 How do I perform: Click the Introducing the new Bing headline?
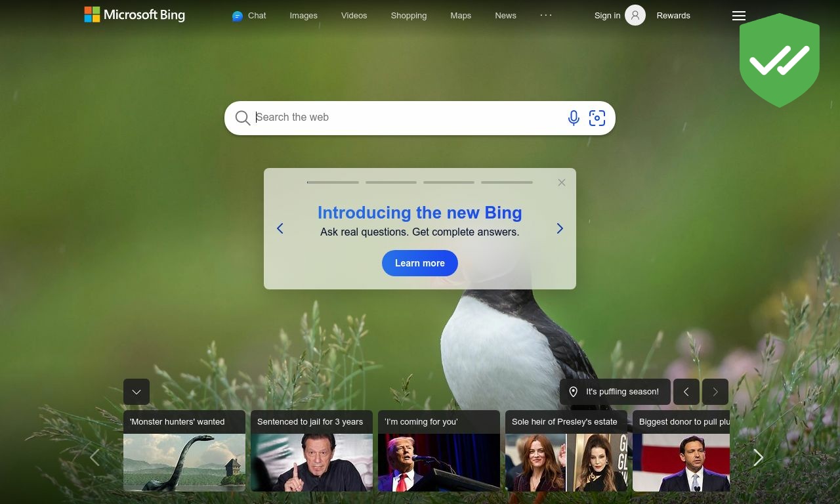tap(420, 213)
